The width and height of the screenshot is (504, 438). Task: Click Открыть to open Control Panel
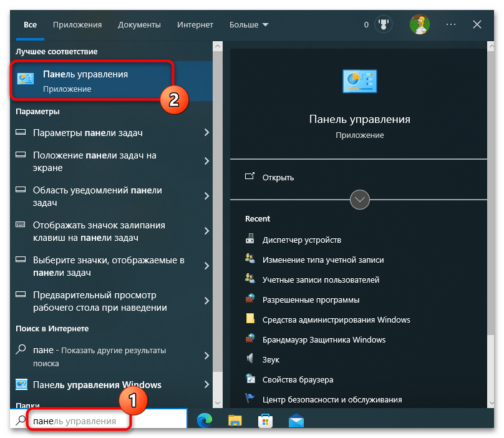(x=278, y=178)
